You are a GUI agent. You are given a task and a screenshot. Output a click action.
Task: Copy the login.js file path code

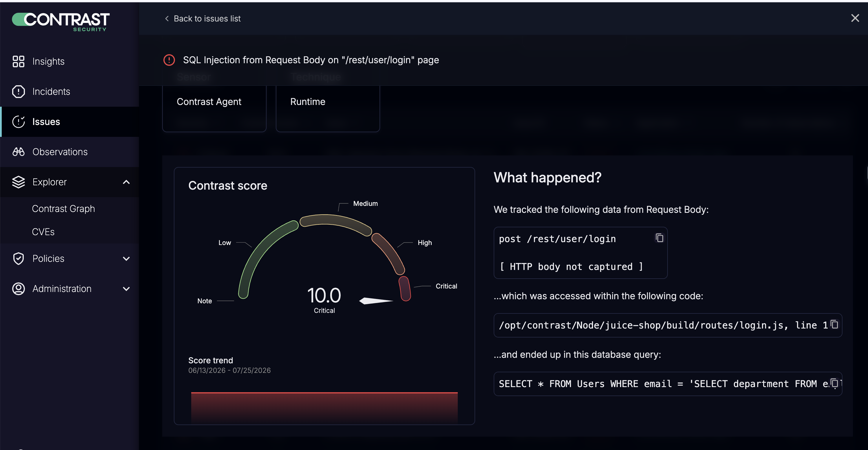(834, 324)
